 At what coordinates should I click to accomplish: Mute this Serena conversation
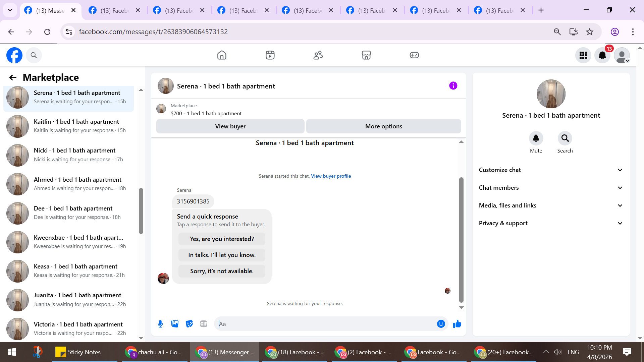click(x=536, y=138)
